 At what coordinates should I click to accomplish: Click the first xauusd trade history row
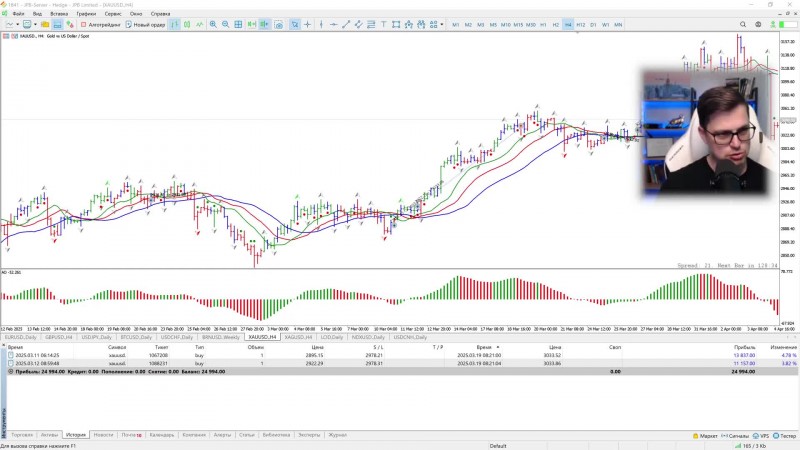400,355
